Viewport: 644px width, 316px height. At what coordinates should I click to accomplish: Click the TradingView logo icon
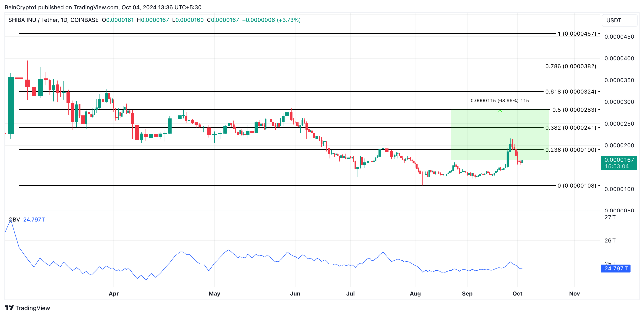click(9, 308)
